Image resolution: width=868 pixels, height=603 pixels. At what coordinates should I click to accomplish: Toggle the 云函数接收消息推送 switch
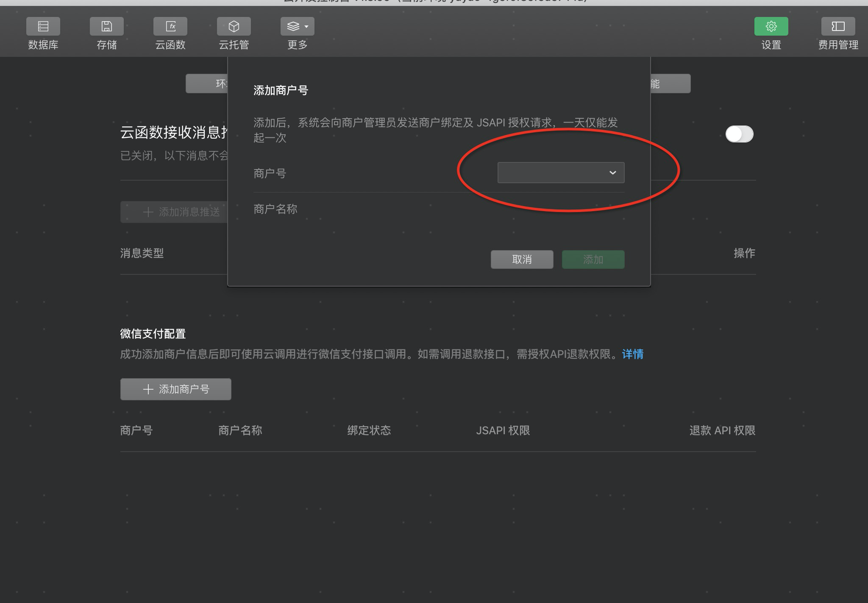739,134
